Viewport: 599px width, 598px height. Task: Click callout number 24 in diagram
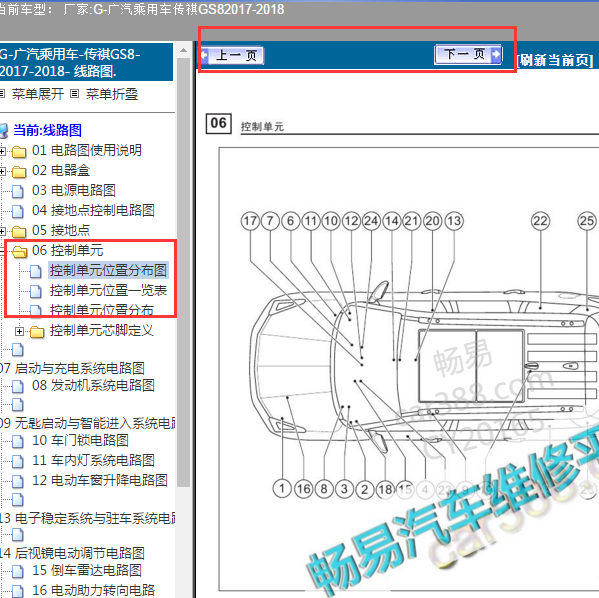point(371,221)
